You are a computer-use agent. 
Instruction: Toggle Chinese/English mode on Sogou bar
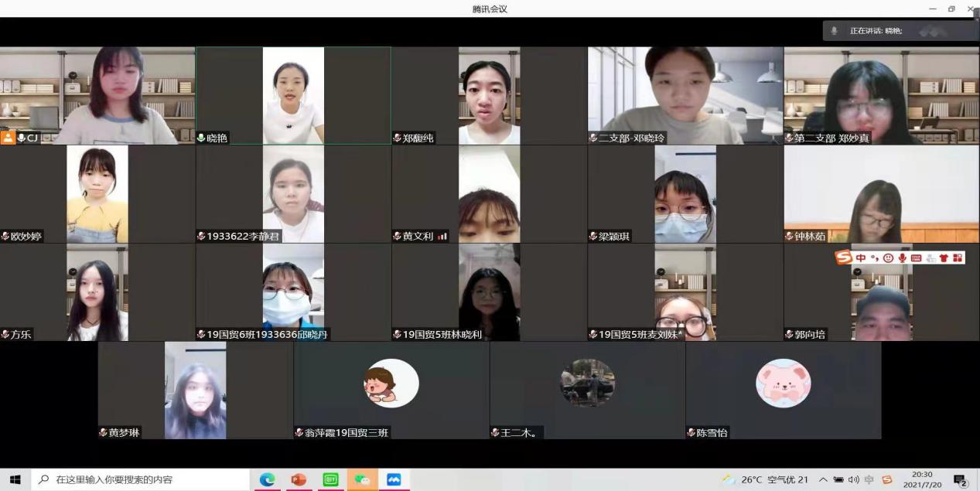pyautogui.click(x=860, y=257)
